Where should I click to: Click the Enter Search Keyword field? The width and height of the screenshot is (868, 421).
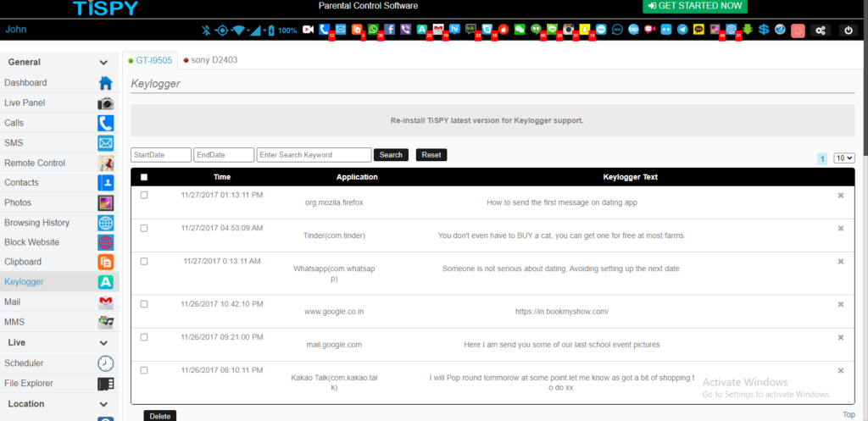(314, 155)
